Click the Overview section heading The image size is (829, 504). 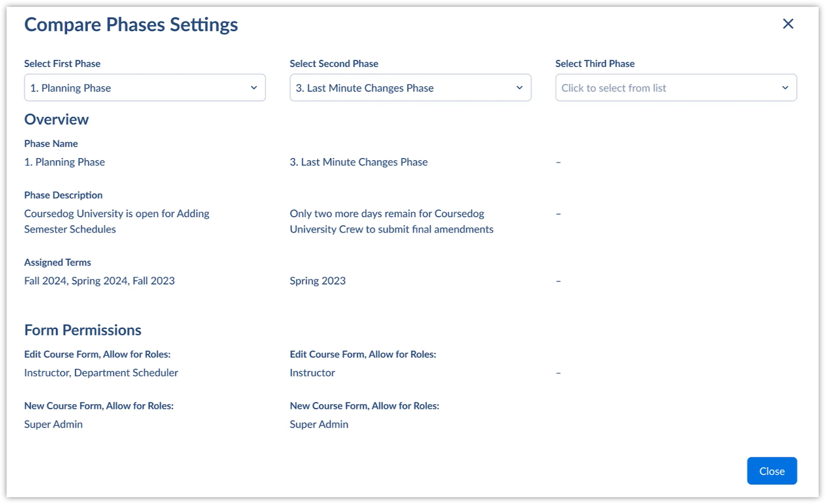click(x=56, y=119)
